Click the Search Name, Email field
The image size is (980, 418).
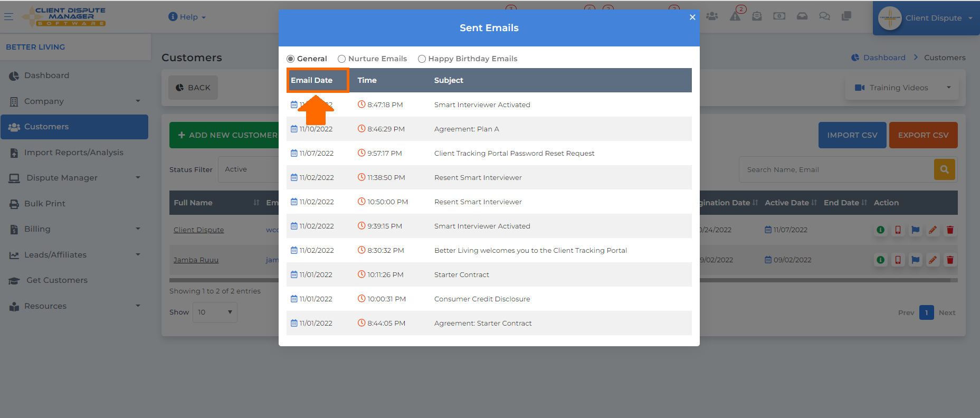click(836, 169)
